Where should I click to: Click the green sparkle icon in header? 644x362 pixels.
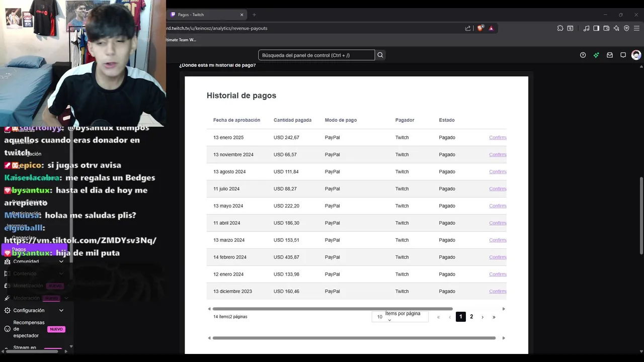[x=596, y=55]
